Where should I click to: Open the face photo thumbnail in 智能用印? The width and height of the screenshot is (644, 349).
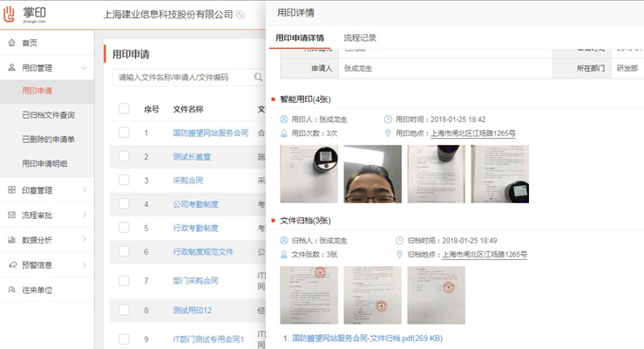373,174
